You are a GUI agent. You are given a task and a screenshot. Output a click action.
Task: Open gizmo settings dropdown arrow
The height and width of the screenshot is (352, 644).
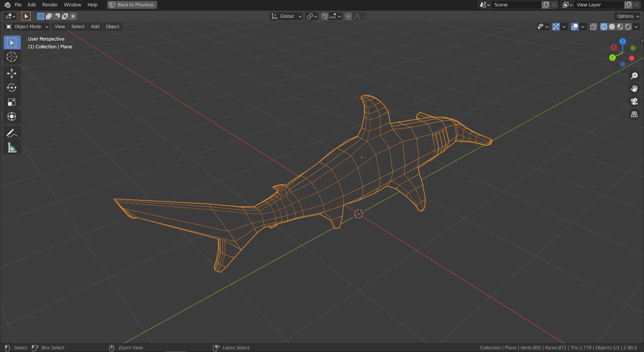point(564,27)
